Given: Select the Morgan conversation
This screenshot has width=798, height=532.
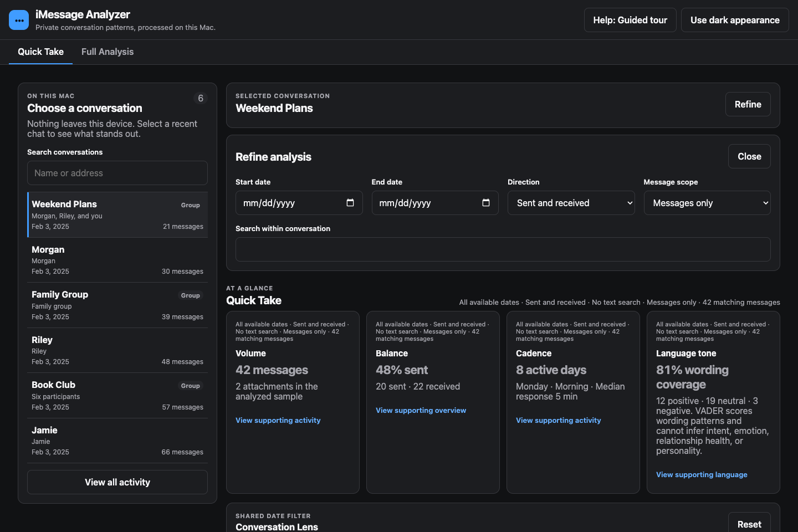Looking at the screenshot, I should coord(117,260).
